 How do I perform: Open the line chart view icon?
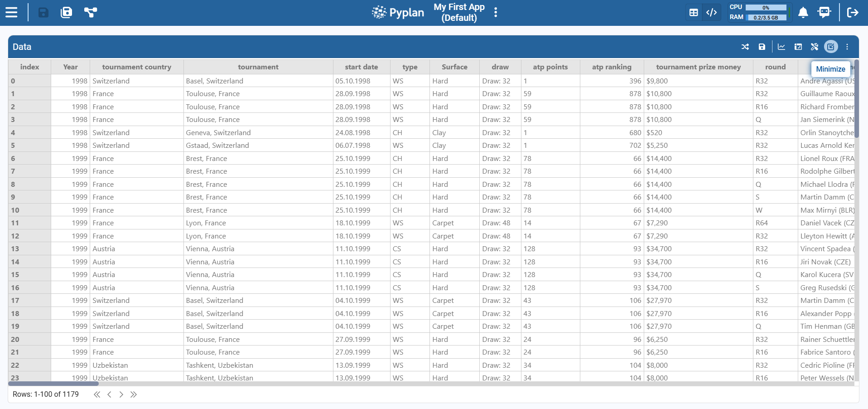(781, 47)
